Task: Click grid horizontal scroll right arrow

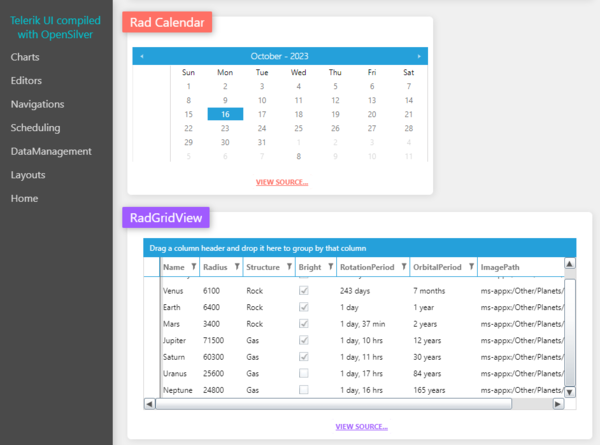Action: coord(558,404)
